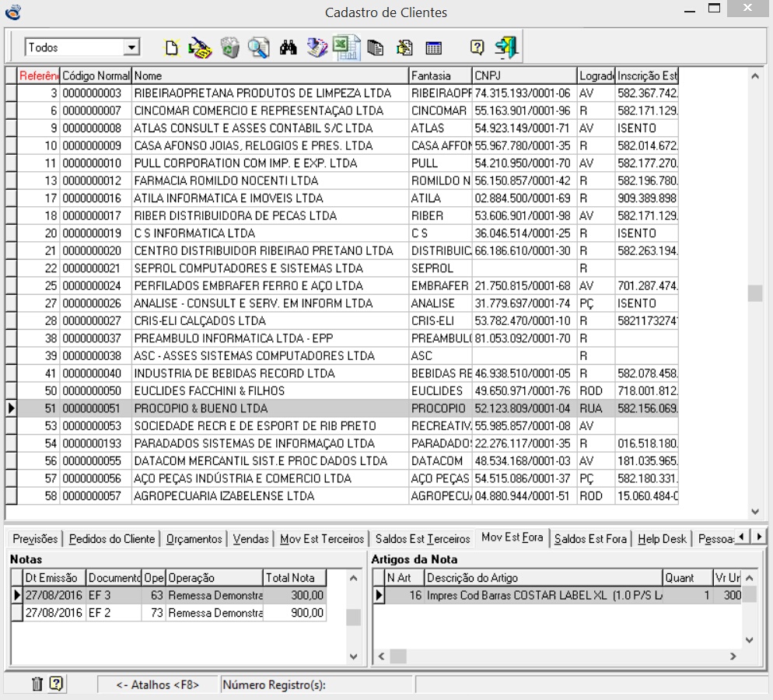This screenshot has width=773, height=700.
Task: Select the Mov Est Fora tab
Action: point(512,537)
